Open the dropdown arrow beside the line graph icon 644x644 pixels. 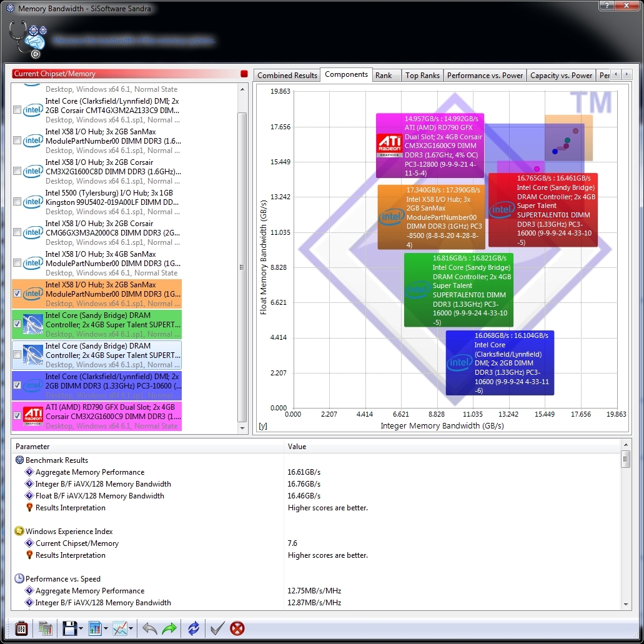tap(131, 629)
